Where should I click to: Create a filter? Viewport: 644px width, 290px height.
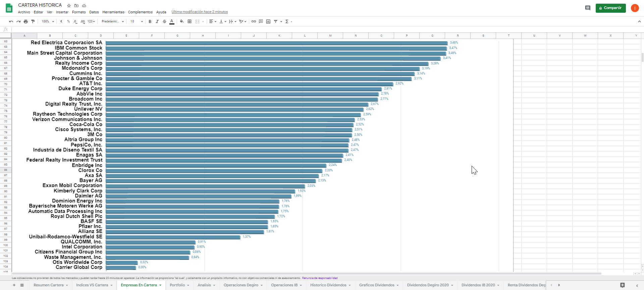(x=276, y=21)
